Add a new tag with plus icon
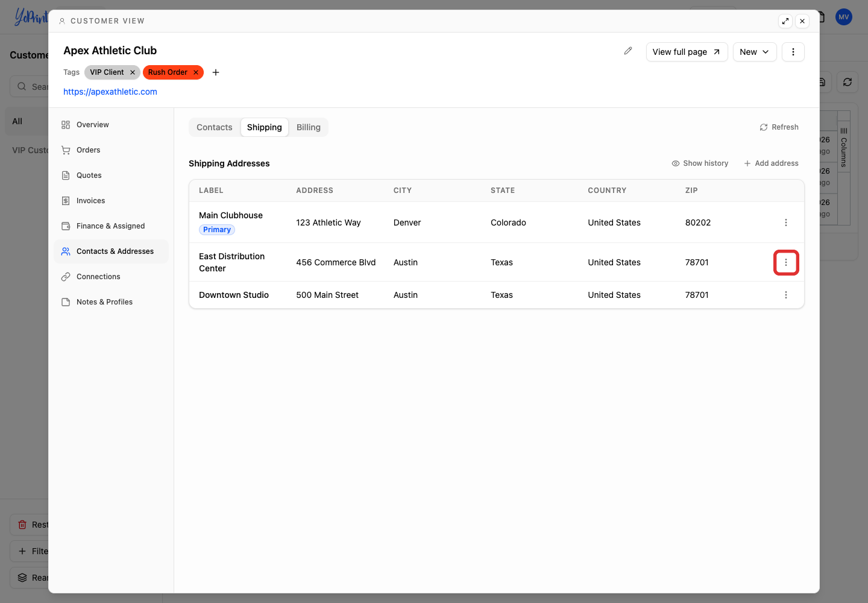The image size is (868, 603). [x=216, y=72]
